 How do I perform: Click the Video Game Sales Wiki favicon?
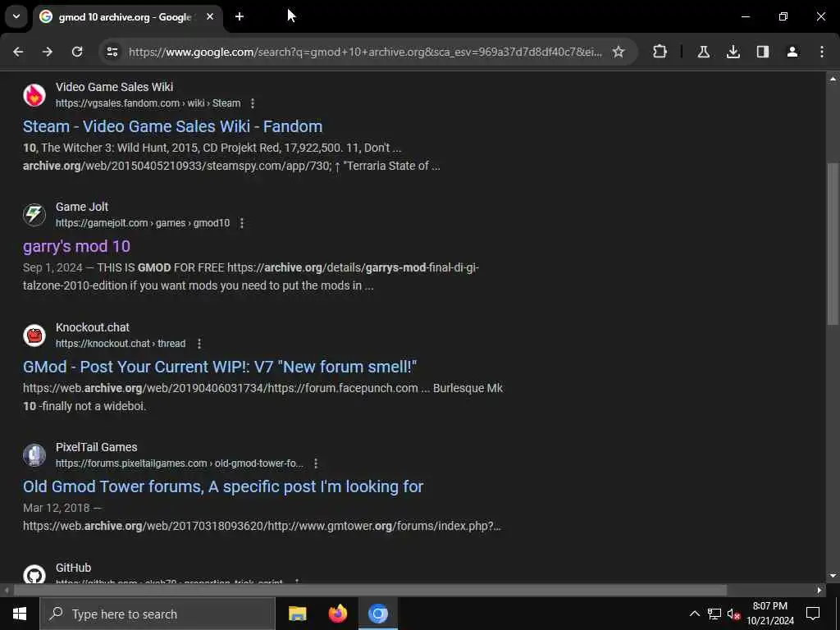(x=34, y=95)
